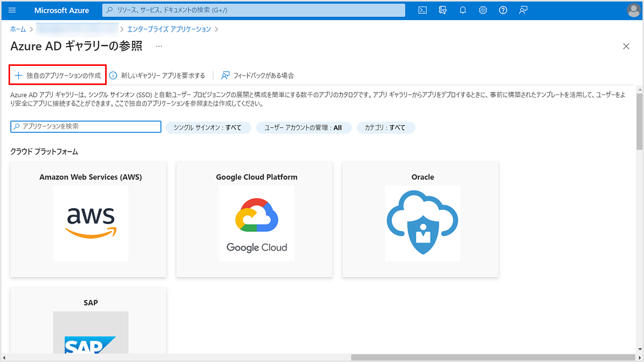Navigate to エンタープライズ アプリケーション breadcrumb

pos(169,29)
